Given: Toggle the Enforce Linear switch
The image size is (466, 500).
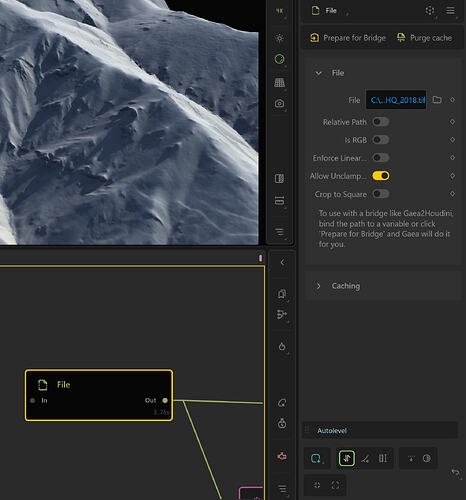Looking at the screenshot, I should point(381,158).
